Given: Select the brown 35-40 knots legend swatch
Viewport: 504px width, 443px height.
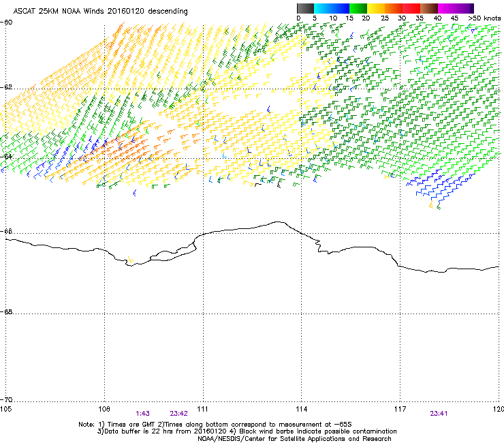Looking at the screenshot, I should pos(430,8).
